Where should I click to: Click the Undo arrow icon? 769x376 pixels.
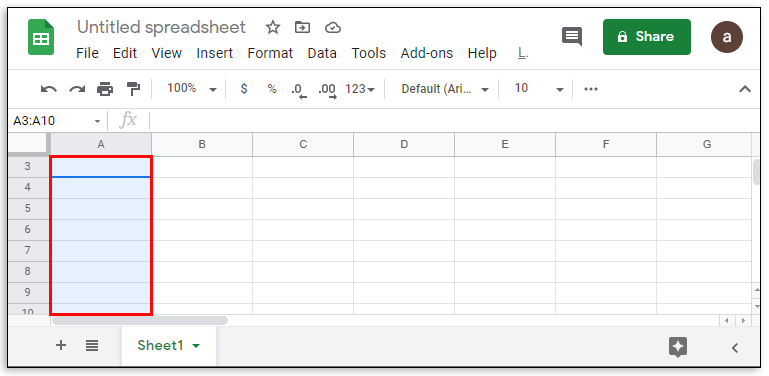point(48,89)
